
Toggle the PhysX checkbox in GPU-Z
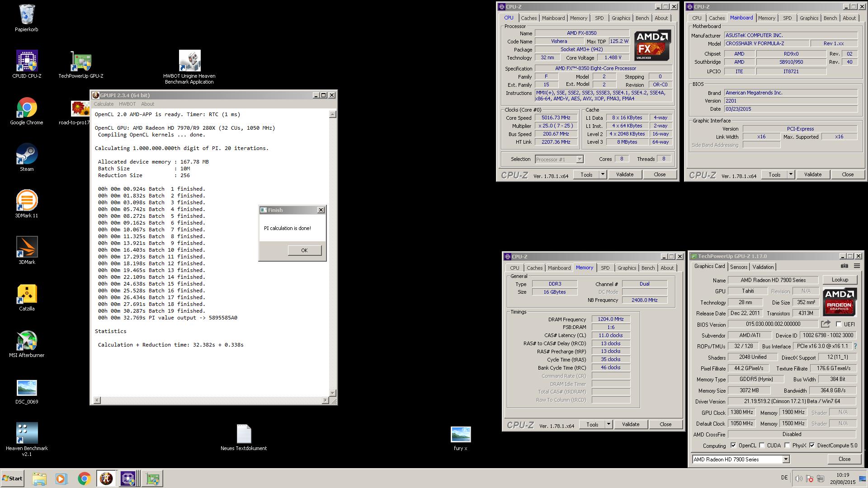pyautogui.click(x=787, y=446)
